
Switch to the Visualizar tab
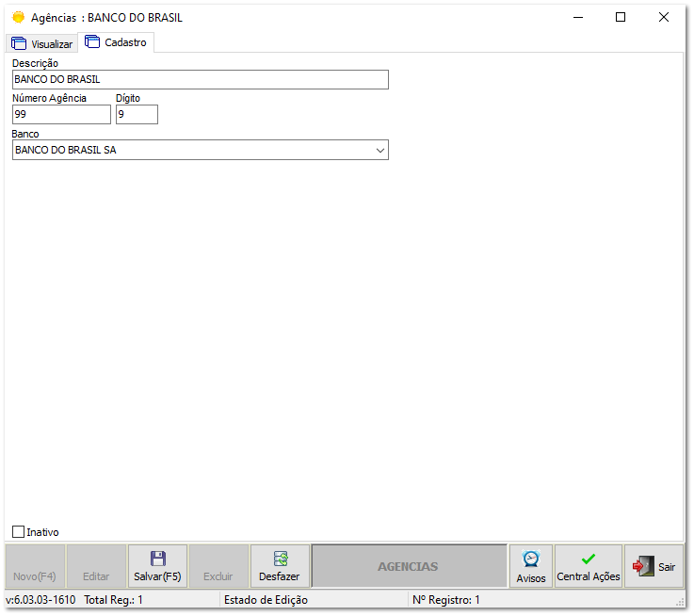(42, 44)
